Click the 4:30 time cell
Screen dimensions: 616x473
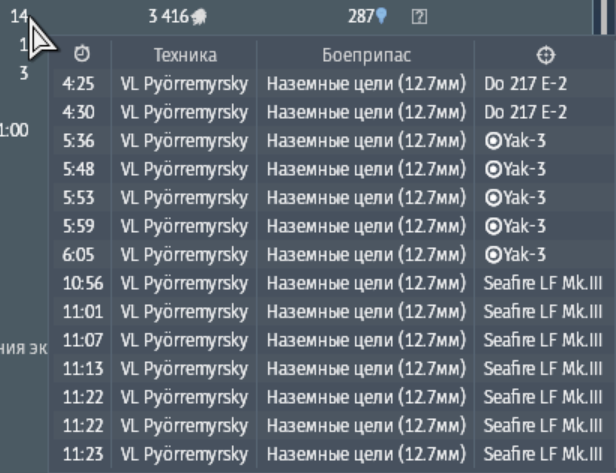coord(78,112)
